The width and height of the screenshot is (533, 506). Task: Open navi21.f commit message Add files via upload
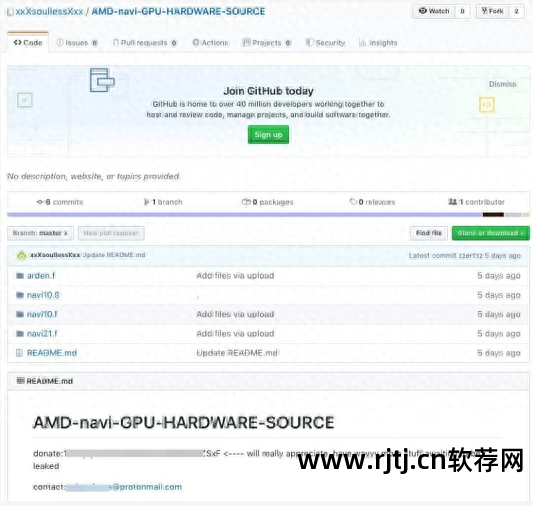click(235, 334)
